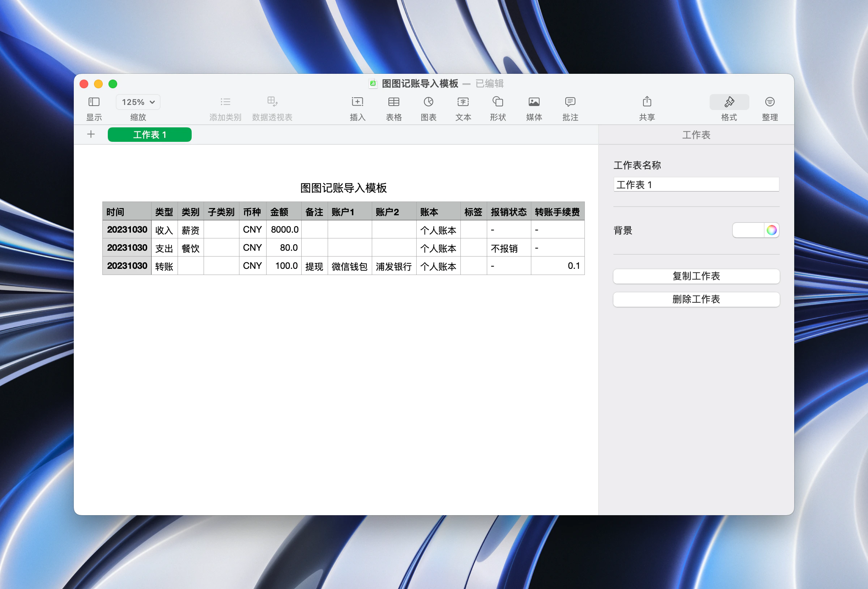Select the 工作表 1 sheet tab
The height and width of the screenshot is (589, 868).
point(149,135)
